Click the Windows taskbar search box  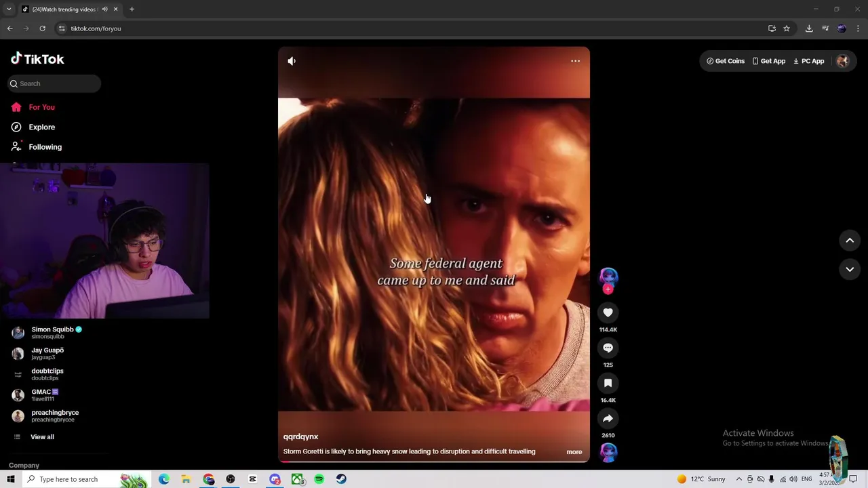[85, 479]
